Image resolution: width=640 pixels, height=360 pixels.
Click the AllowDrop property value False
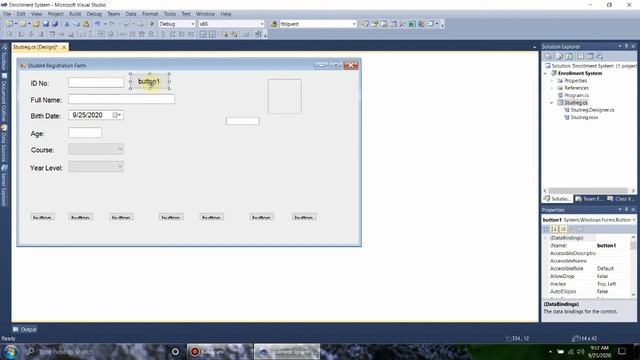click(x=602, y=276)
